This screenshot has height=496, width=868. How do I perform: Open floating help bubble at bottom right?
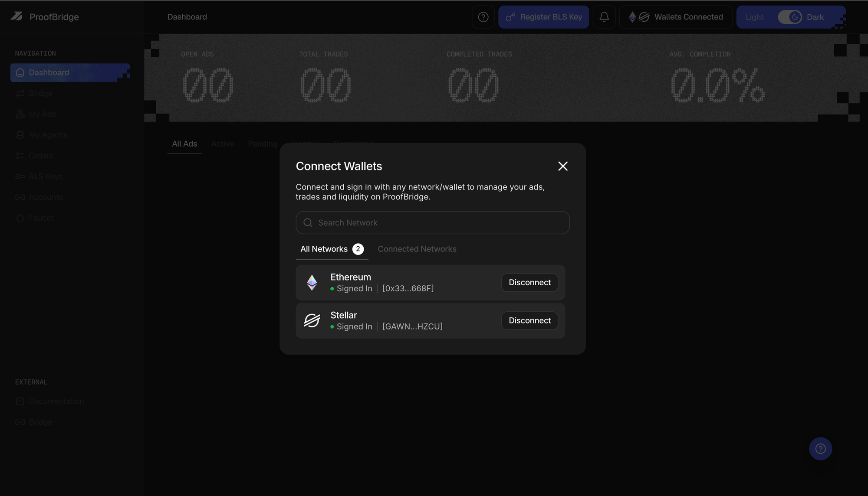click(820, 449)
